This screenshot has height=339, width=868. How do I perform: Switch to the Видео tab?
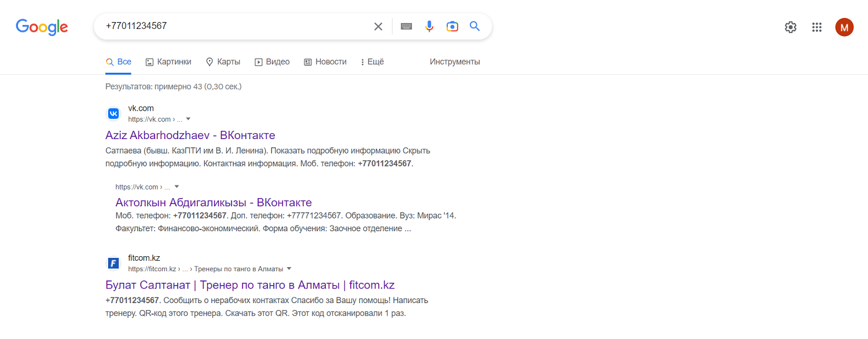point(272,61)
